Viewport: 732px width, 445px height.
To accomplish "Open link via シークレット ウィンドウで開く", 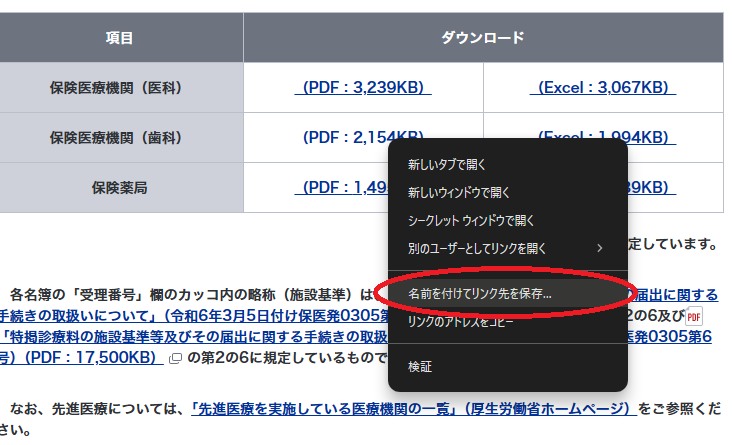I will click(471, 220).
